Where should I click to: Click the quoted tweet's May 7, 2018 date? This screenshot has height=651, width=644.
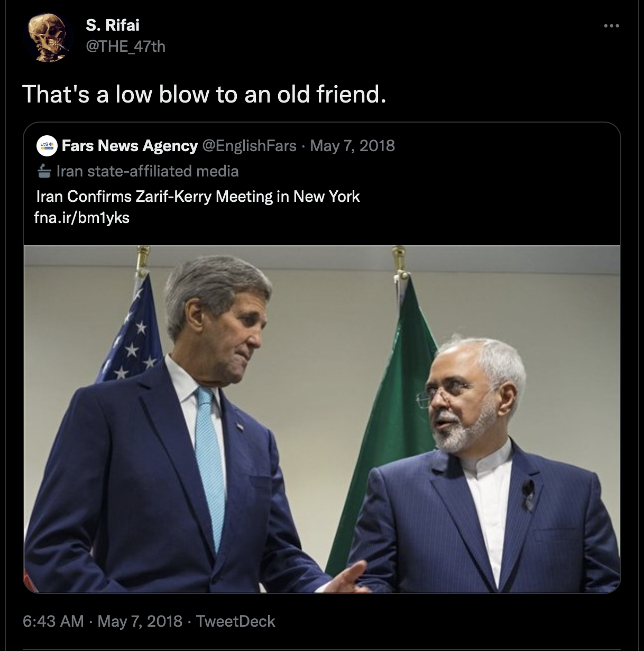point(353,146)
